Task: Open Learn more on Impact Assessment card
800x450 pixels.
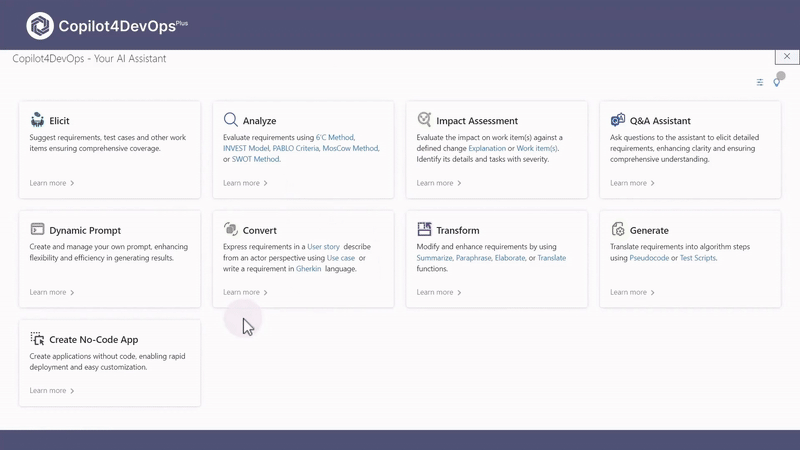Action: point(439,183)
